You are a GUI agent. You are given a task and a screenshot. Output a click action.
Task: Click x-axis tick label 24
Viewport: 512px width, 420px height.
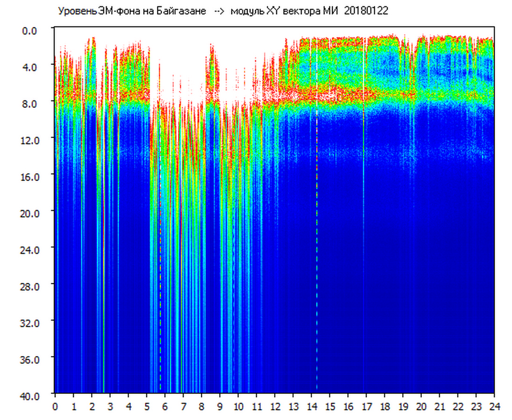coord(494,406)
